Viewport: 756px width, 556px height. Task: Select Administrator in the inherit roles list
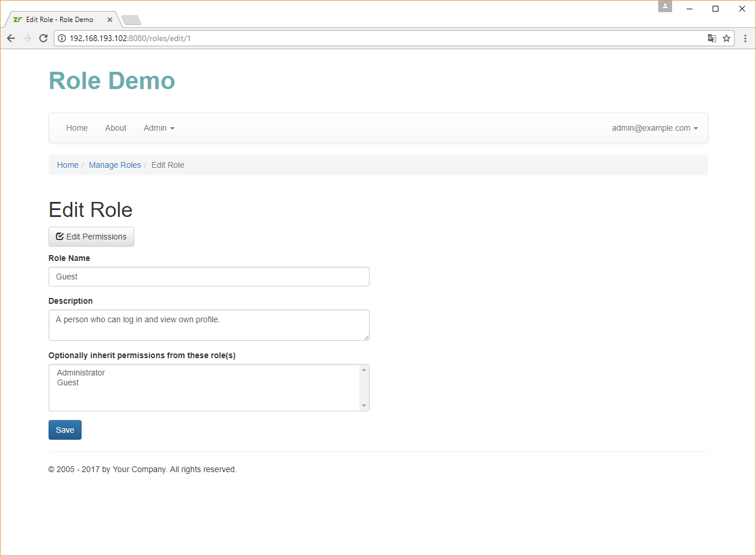(81, 373)
